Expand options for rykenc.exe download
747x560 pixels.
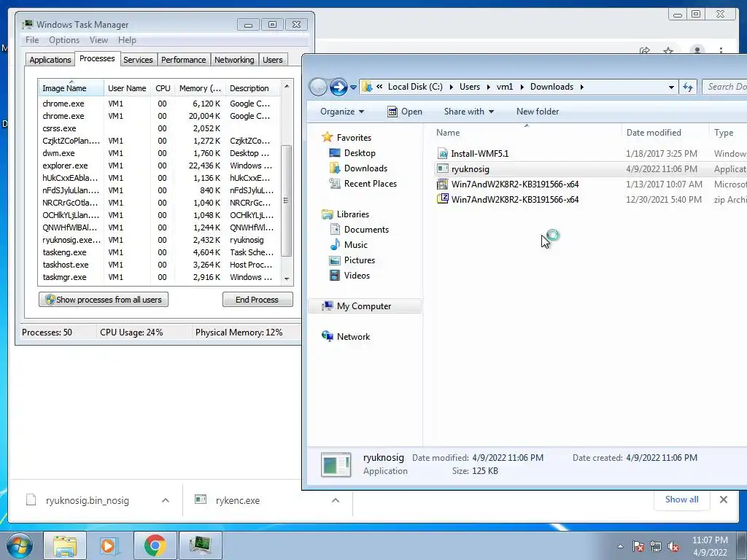336,500
